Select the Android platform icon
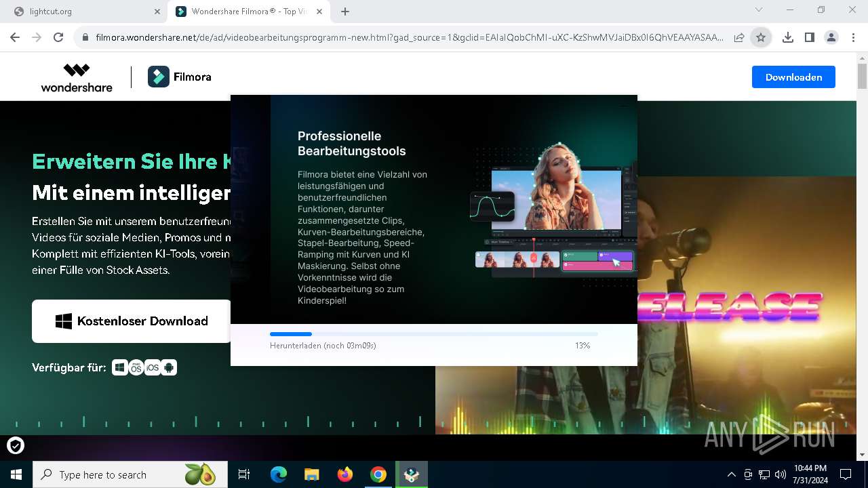868x488 pixels. point(169,367)
